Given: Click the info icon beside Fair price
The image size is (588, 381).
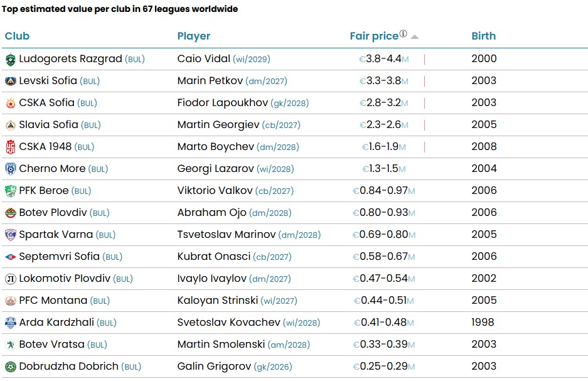Looking at the screenshot, I should 404,34.
